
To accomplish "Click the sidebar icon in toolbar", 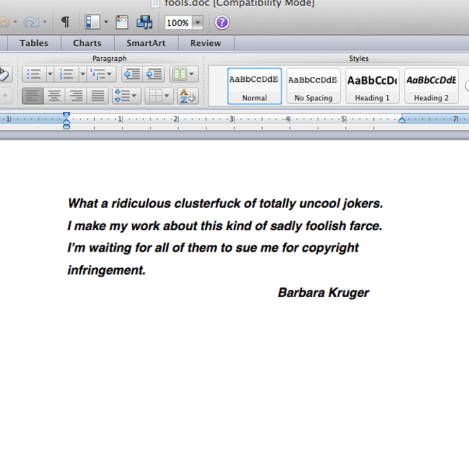I will coord(92,22).
